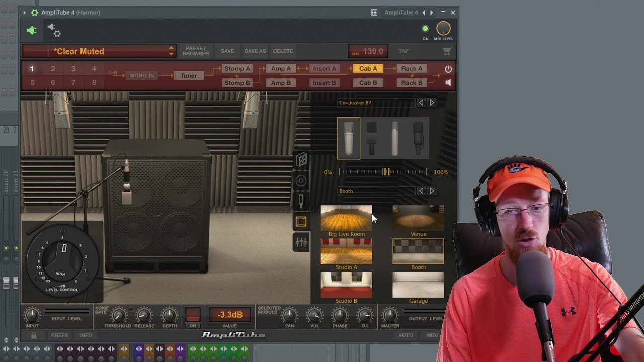Click next microphone arrow next to Condenser 87
Image resolution: width=644 pixels, height=362 pixels.
tap(432, 103)
